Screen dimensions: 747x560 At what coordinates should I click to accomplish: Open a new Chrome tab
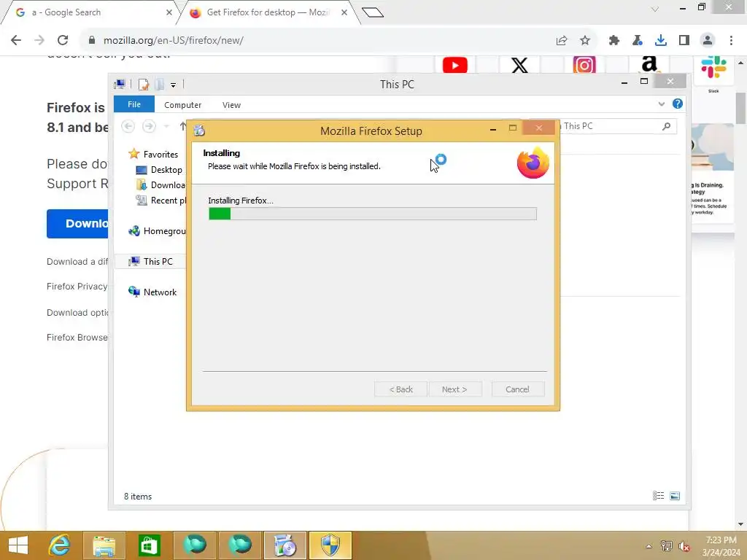373,12
